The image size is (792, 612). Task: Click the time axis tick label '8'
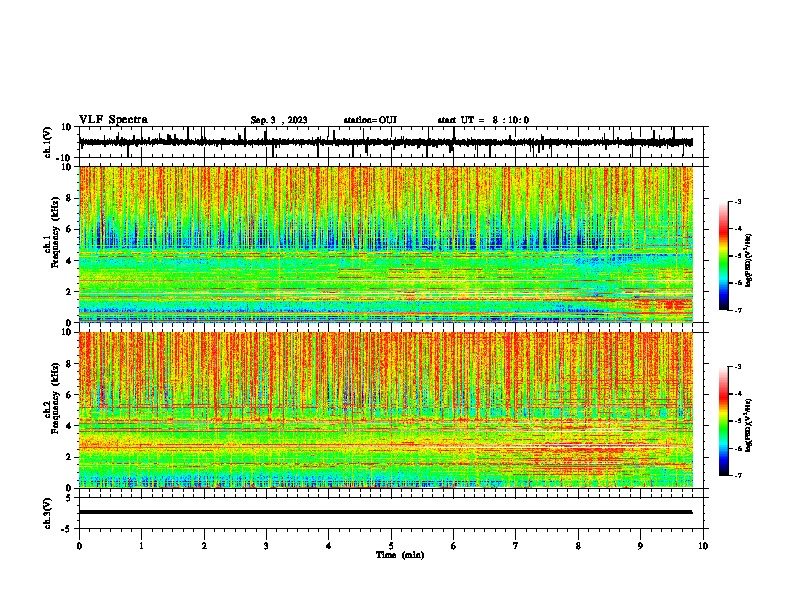coord(578,546)
